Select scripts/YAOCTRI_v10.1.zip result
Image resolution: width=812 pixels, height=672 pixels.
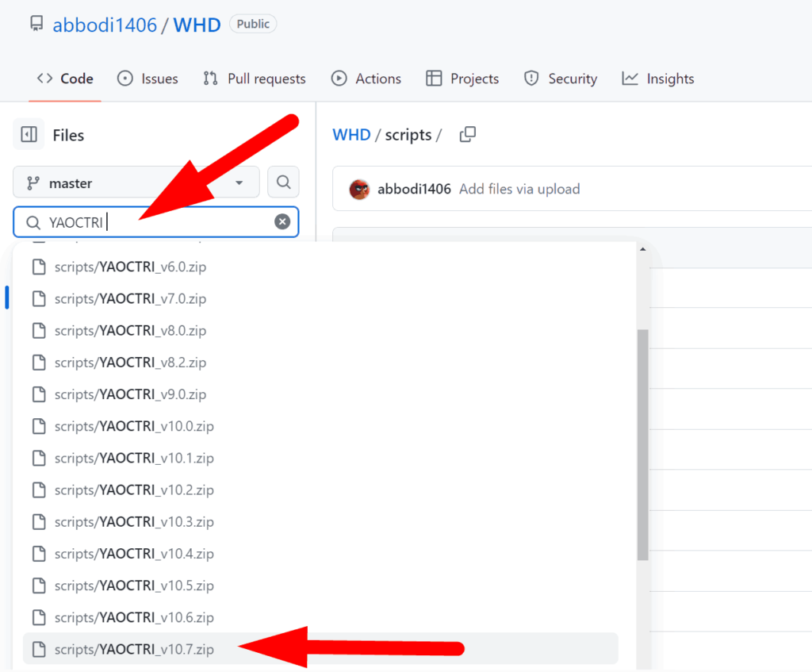point(320,458)
